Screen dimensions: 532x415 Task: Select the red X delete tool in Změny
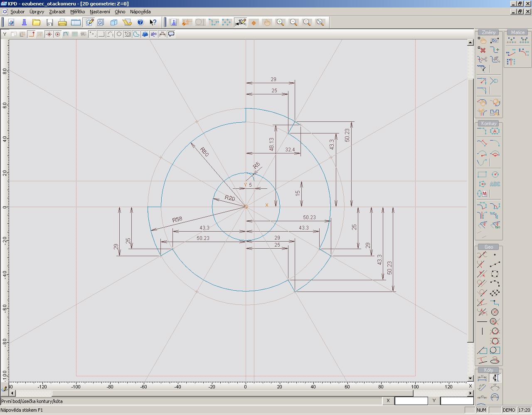[482, 50]
